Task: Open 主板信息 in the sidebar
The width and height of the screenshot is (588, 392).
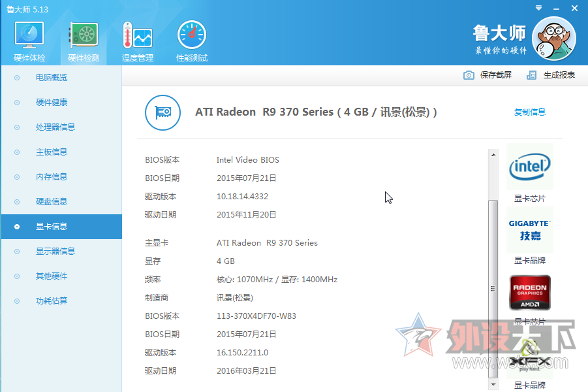Action: 61,152
